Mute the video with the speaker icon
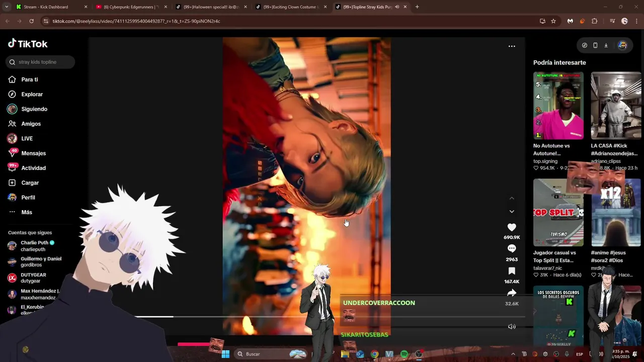 [x=512, y=326]
